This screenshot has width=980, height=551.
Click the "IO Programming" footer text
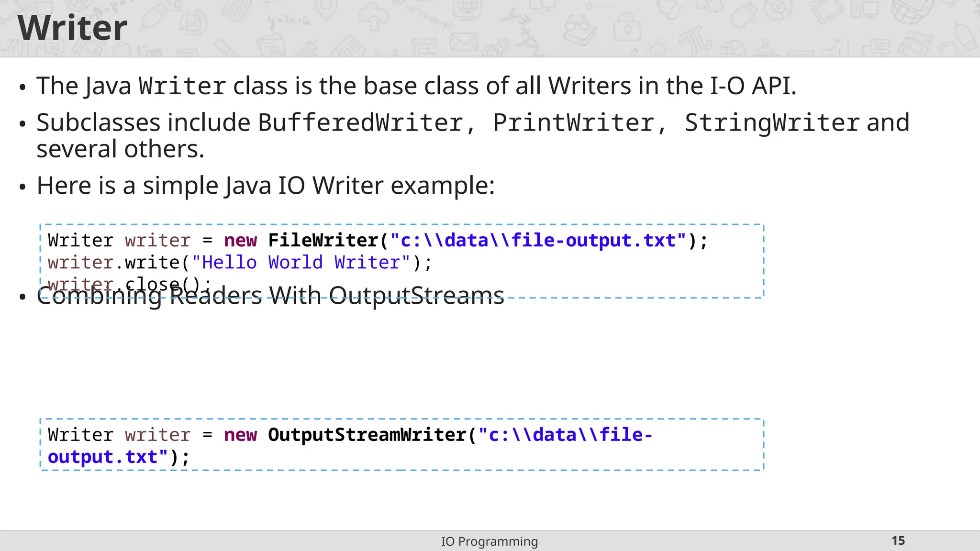(489, 541)
